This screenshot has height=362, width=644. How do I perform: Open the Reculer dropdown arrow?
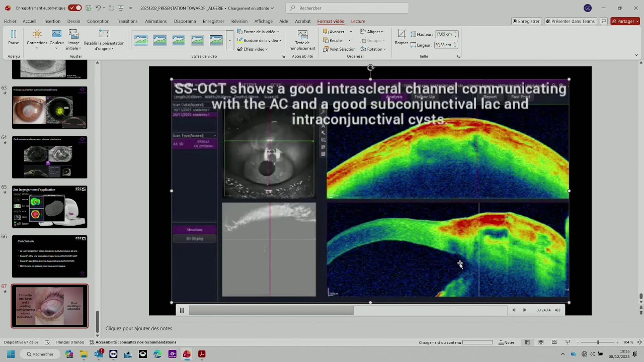pyautogui.click(x=350, y=40)
